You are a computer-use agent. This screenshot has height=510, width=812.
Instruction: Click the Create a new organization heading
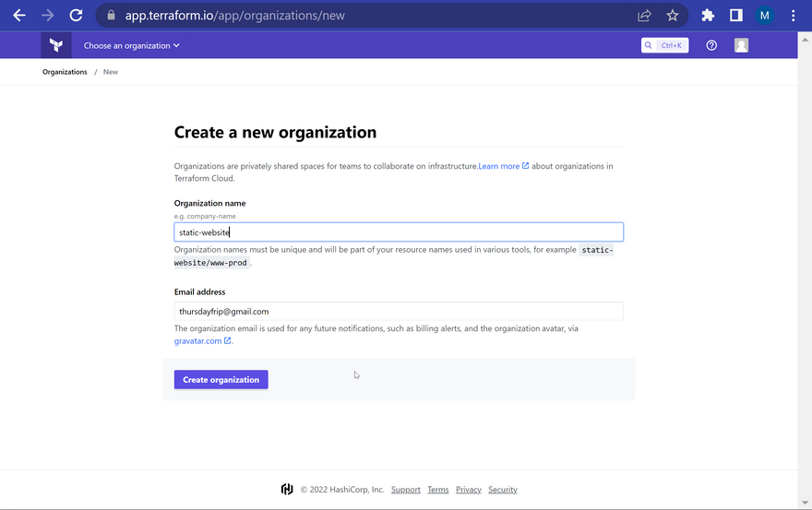click(x=275, y=132)
